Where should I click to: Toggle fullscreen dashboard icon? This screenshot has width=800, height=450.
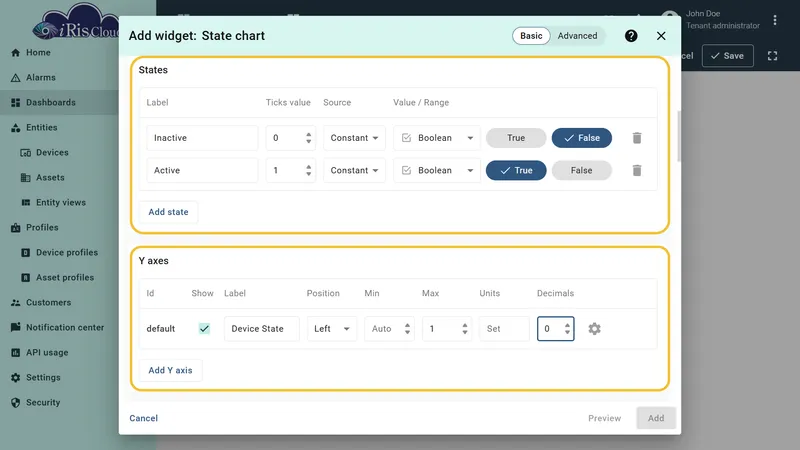[772, 56]
